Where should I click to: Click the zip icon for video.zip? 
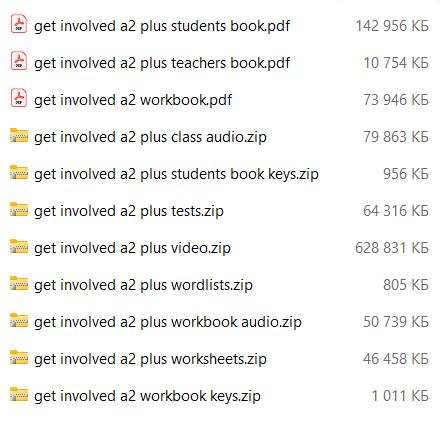tap(19, 246)
